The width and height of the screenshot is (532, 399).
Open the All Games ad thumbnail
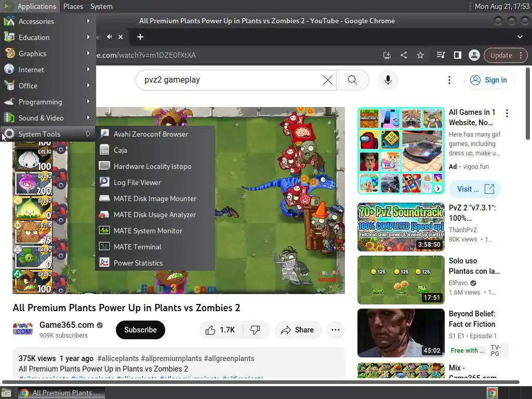(401, 151)
